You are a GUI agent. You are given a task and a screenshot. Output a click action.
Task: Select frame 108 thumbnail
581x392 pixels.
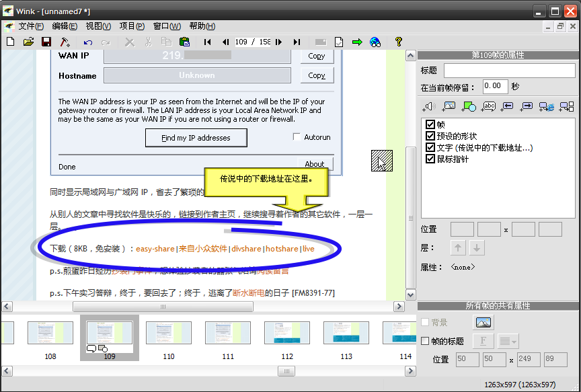50,333
